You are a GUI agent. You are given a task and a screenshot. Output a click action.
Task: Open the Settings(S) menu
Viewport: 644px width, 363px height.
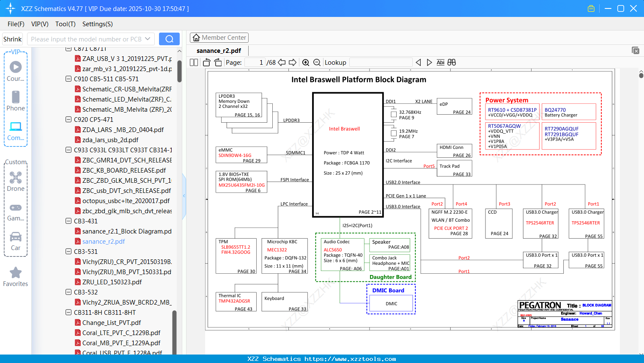[98, 24]
